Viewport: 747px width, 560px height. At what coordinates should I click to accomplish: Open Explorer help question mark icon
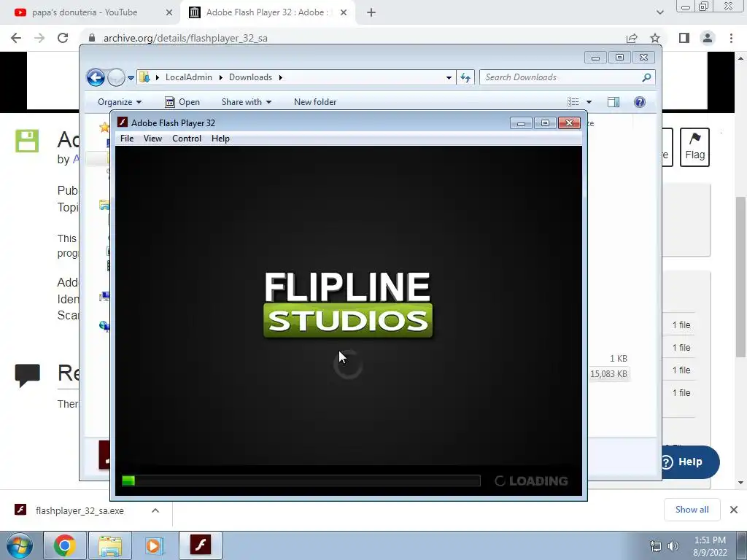639,102
